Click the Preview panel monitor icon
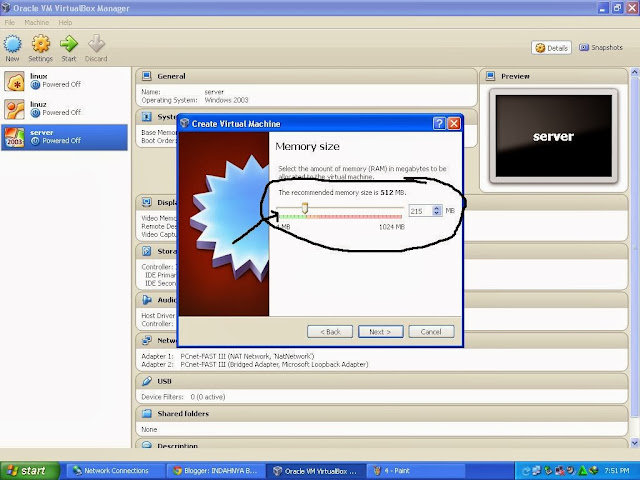Image resolution: width=640 pixels, height=480 pixels. (490, 76)
